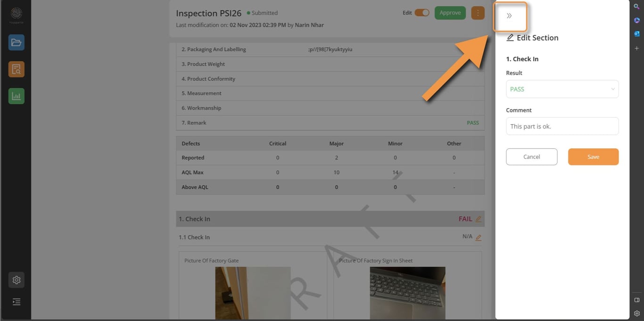Open the settings gear in left sidebar
Image resolution: width=644 pixels, height=321 pixels.
coord(17,280)
